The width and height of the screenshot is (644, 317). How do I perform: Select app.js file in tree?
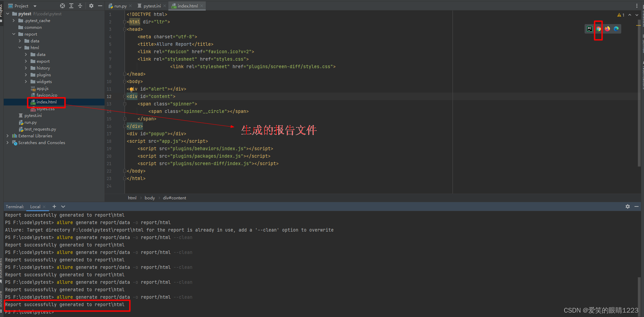tap(42, 88)
